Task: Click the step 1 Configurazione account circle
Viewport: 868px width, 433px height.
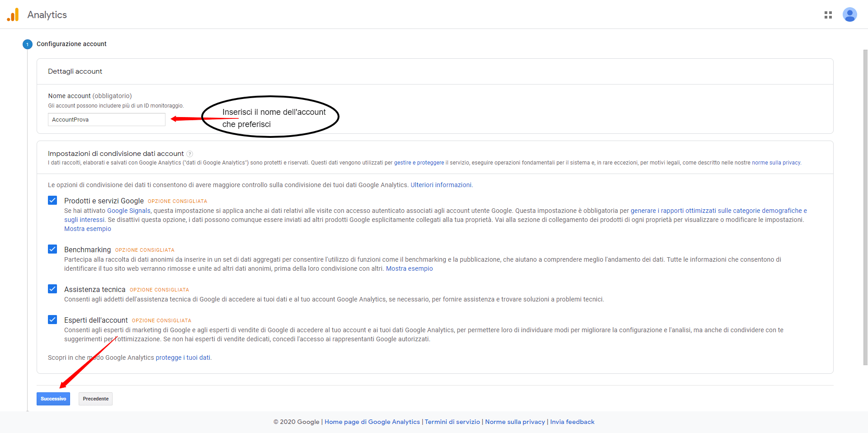Action: [x=27, y=44]
